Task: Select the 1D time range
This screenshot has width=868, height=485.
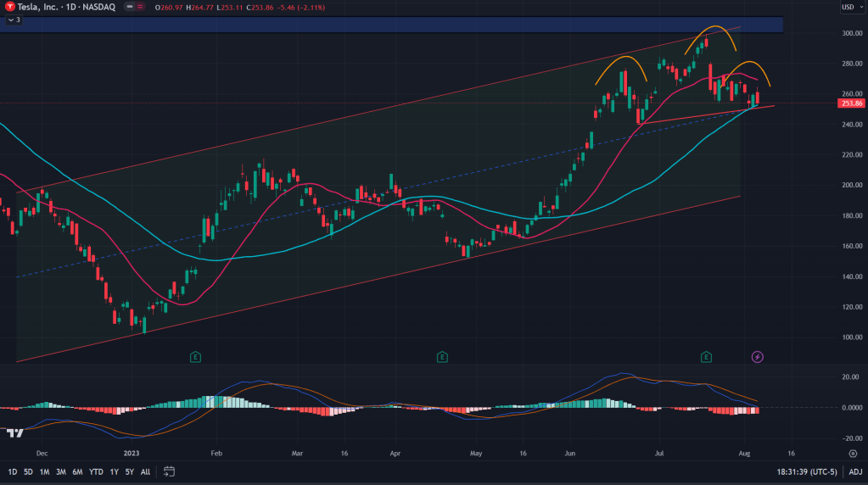Action: coord(12,471)
